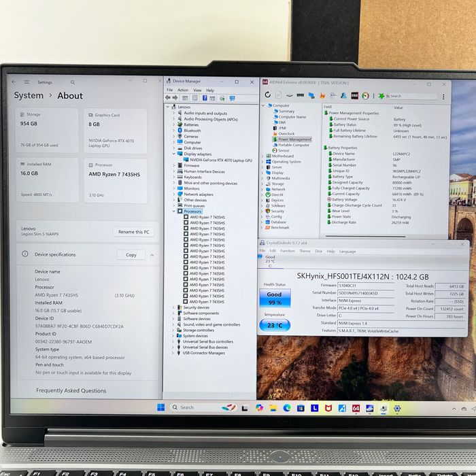Viewport: 476px width, 476px height.
Task: Collapse Display adapters node
Action: [174, 154]
